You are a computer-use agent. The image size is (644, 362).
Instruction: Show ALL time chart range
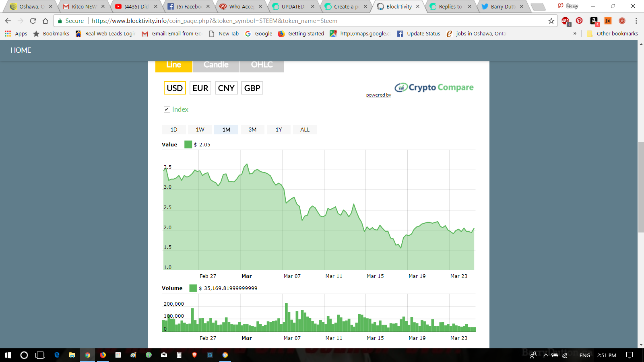305,130
